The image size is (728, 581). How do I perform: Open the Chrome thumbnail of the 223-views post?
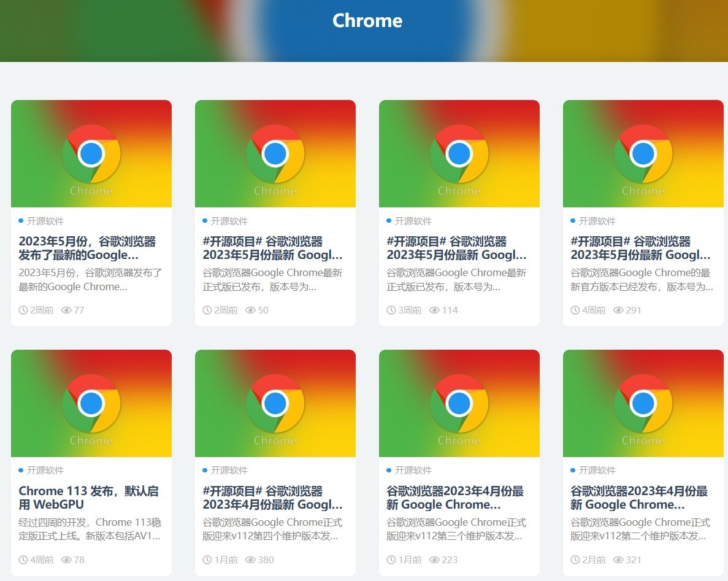point(459,403)
